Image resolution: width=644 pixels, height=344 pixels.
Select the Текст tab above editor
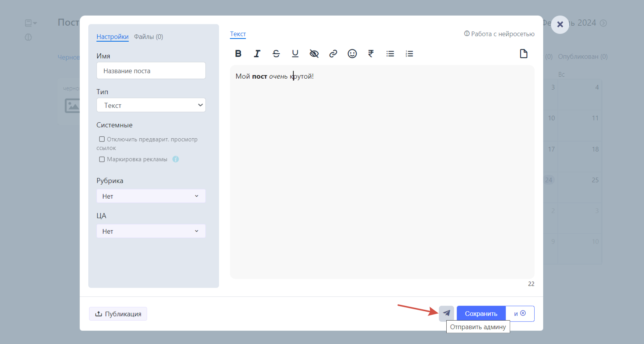coord(238,34)
